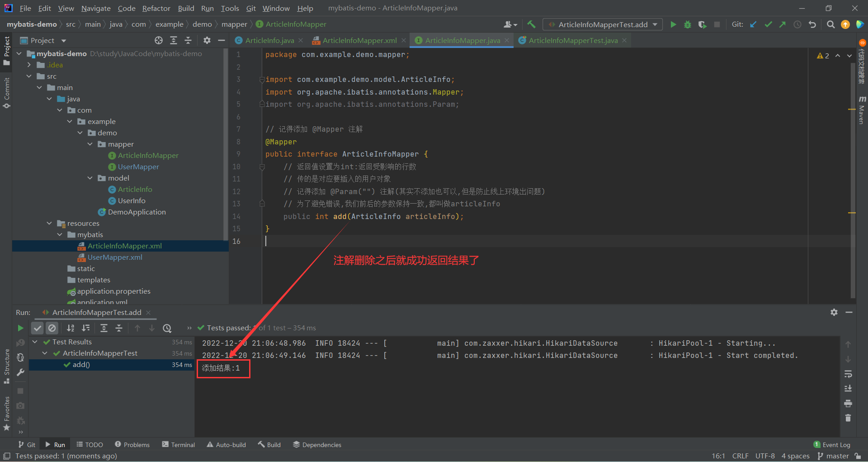The height and width of the screenshot is (462, 868).
Task: Open the Dependencies tool window
Action: click(x=317, y=445)
